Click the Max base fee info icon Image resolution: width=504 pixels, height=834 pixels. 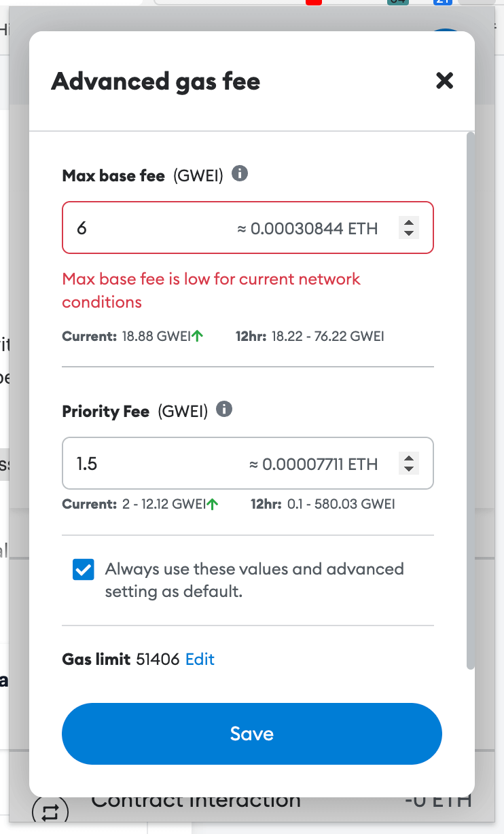240,174
